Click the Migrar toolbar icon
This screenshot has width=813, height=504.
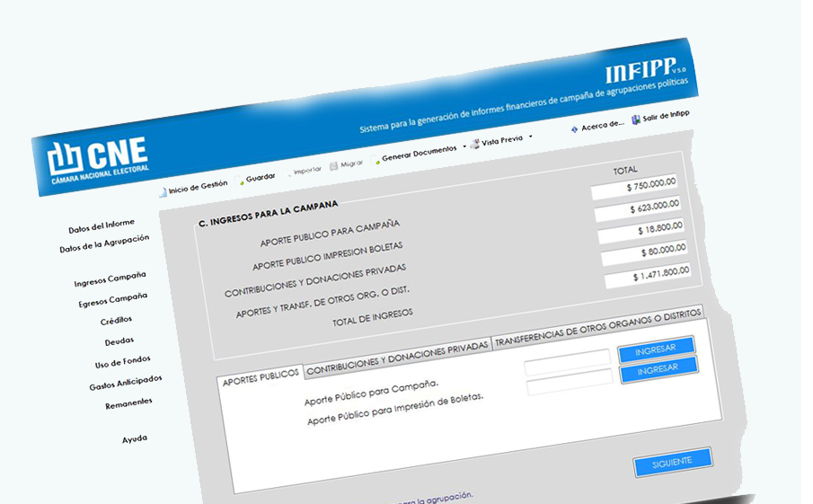(334, 166)
